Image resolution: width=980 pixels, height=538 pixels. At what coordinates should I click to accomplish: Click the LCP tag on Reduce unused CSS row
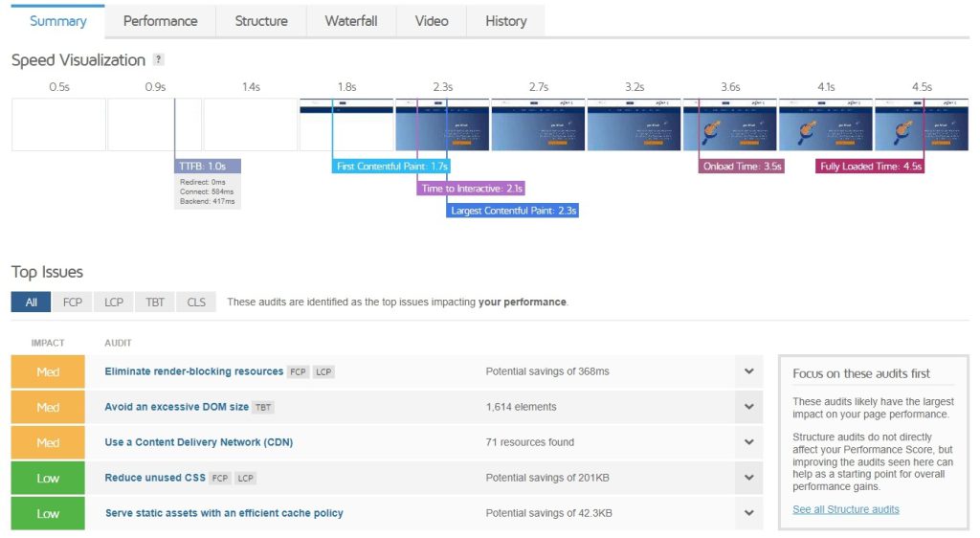click(246, 478)
